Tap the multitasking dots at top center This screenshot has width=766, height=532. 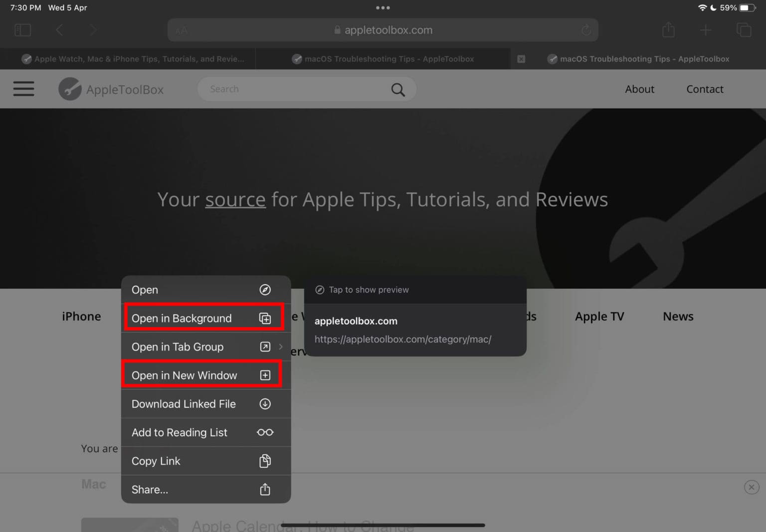383,7
